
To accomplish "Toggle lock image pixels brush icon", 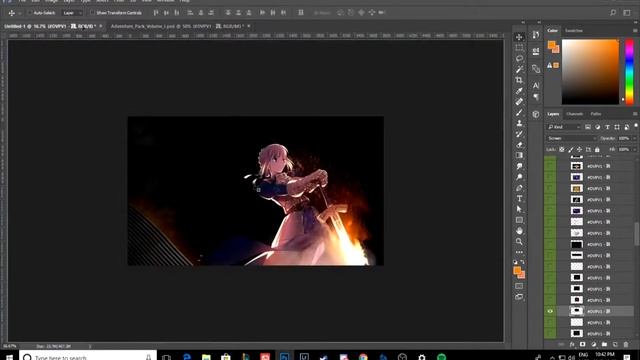I will click(571, 149).
